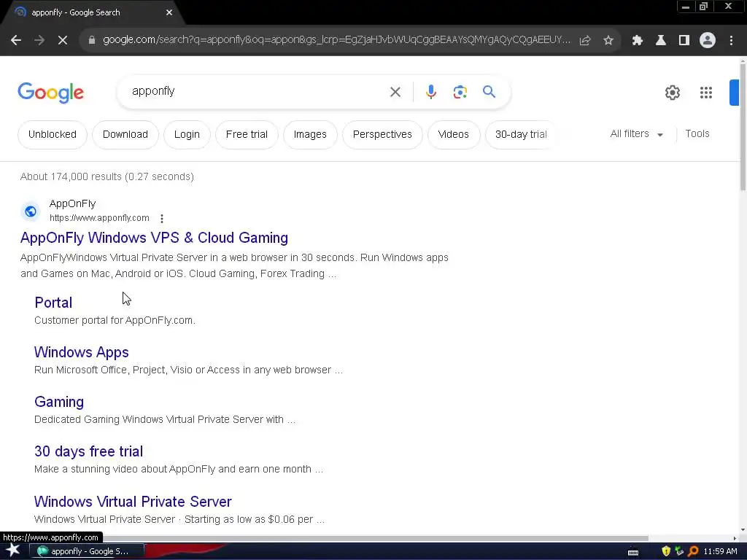Select the Download filter chip
The height and width of the screenshot is (560, 747).
(x=125, y=134)
